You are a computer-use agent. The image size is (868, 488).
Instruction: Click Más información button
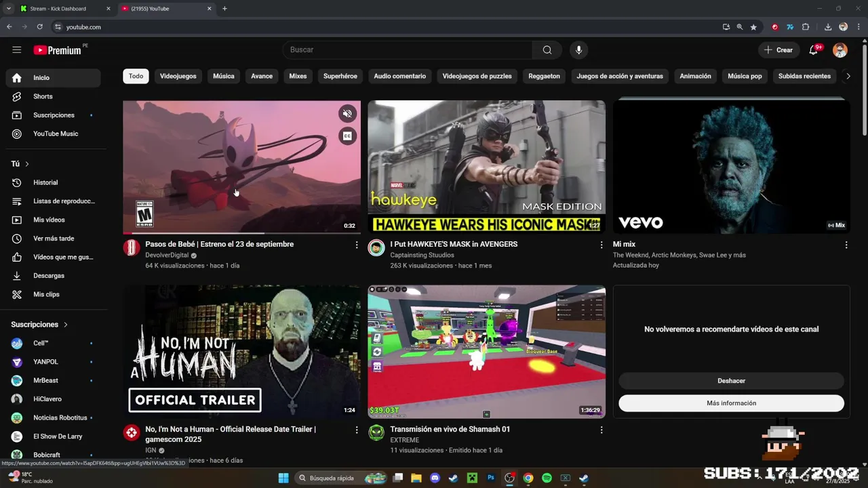731,403
